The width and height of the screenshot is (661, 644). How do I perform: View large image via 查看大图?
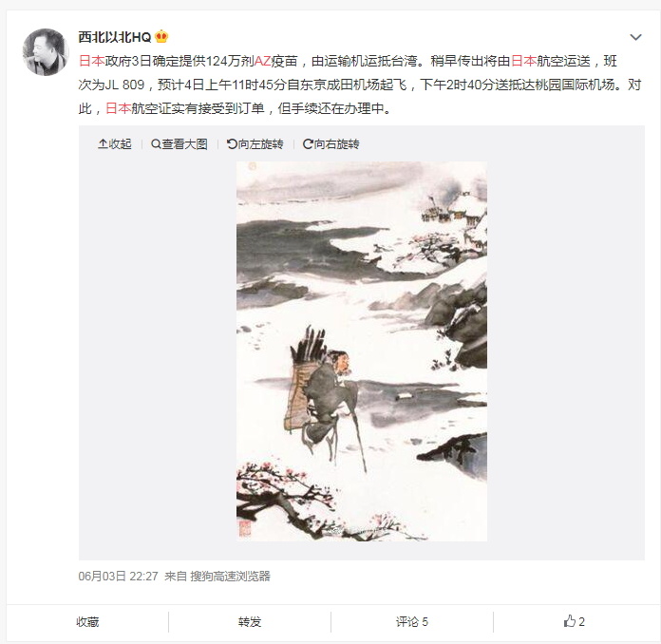(179, 144)
